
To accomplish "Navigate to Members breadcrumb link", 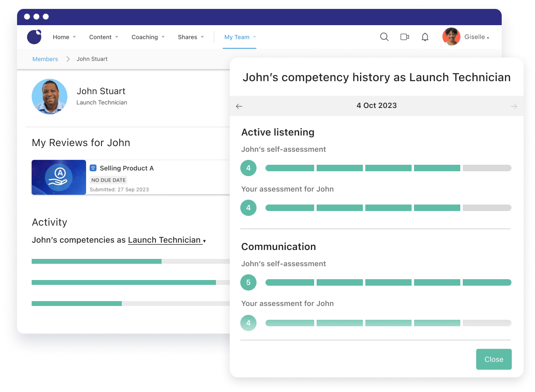I will click(45, 59).
